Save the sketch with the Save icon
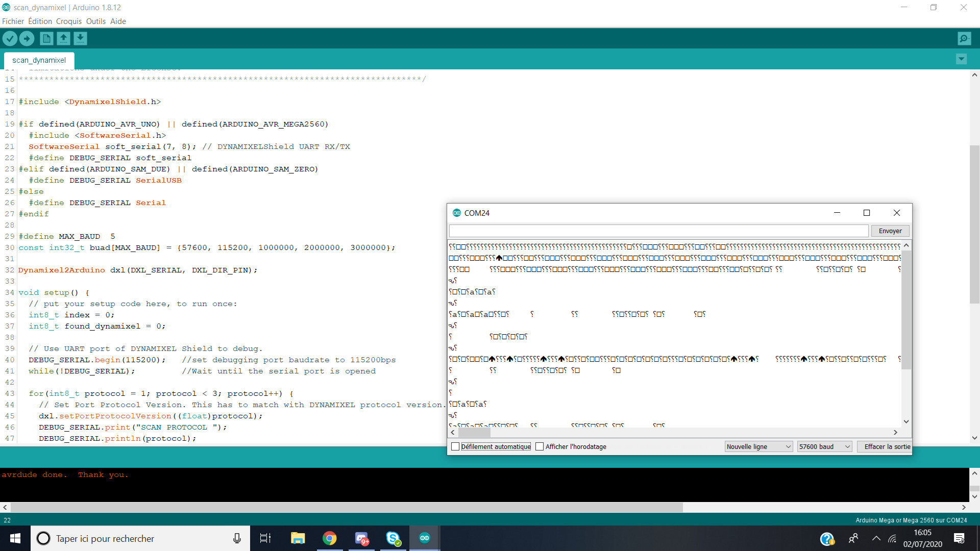 pyautogui.click(x=80, y=38)
